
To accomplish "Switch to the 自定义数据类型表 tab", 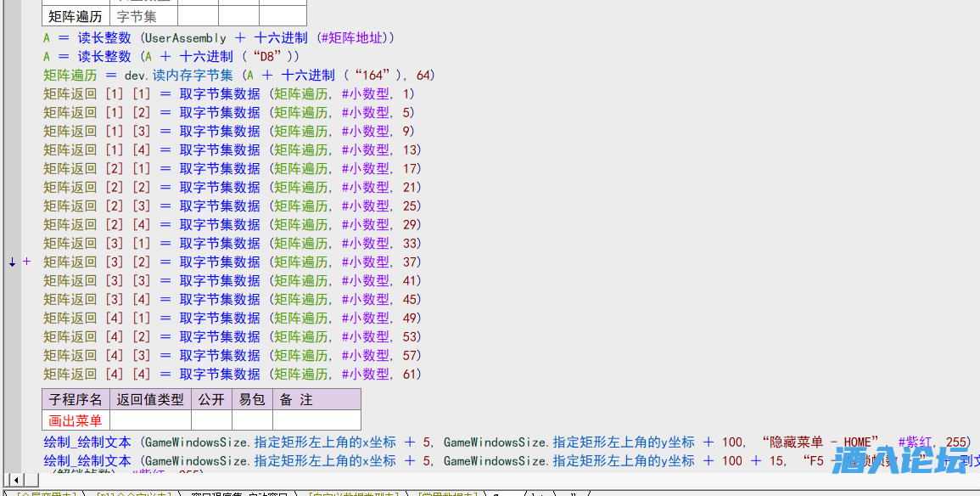I will click(x=355, y=493).
